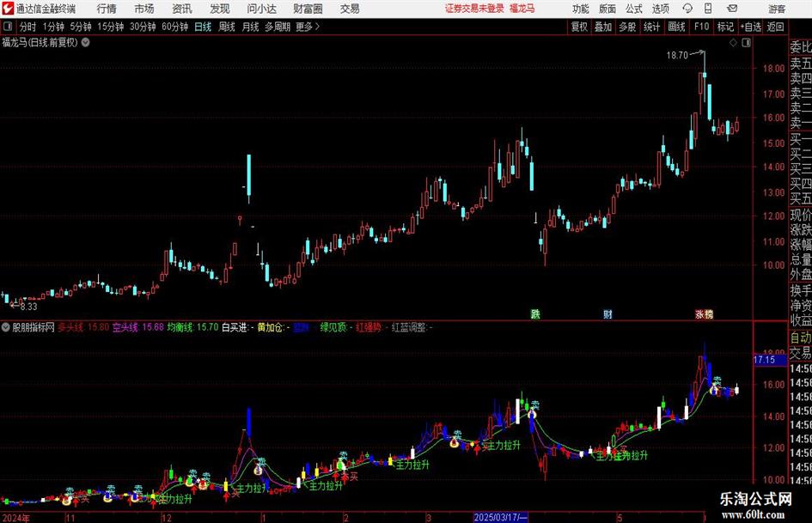Expand the 福龙马(日线,前复权) dropdown arrow
This screenshot has width=812, height=523.
85,42
